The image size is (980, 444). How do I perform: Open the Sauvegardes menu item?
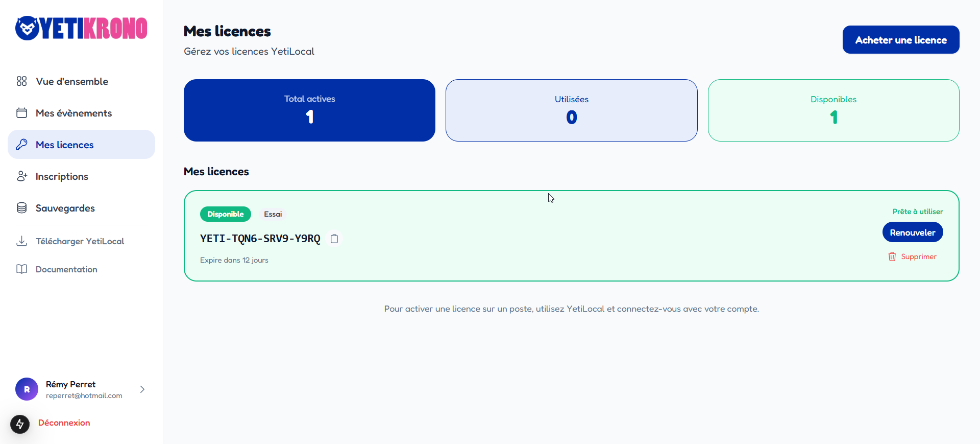pyautogui.click(x=65, y=208)
